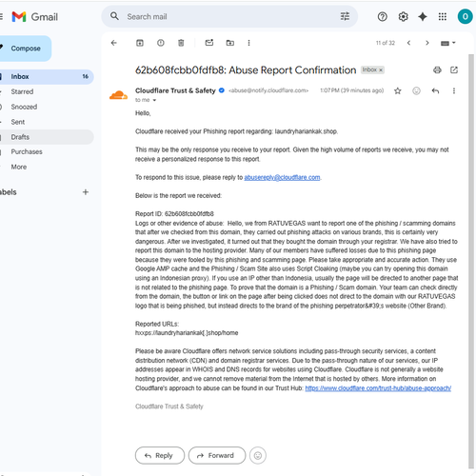Go back to the inbox list
Viewport: 476px width, 476px height.
pos(114,43)
